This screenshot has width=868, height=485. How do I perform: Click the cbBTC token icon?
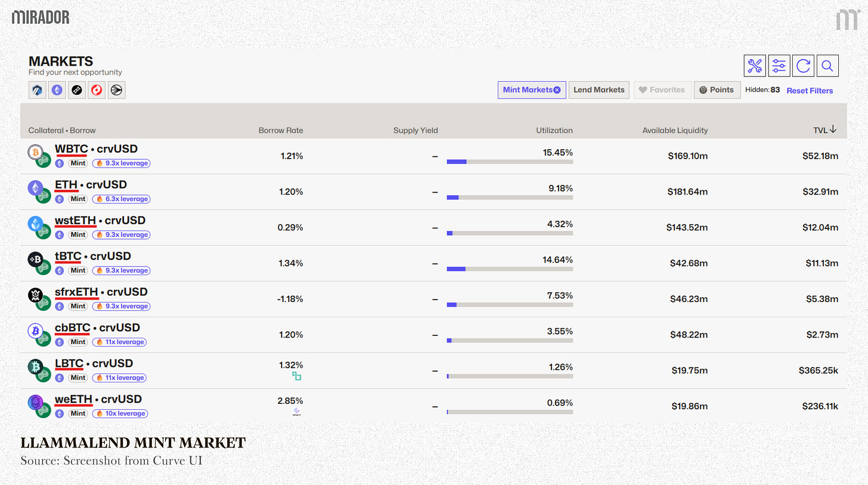(36, 331)
